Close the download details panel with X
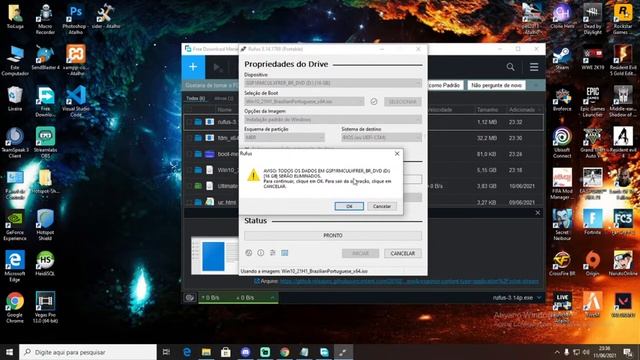640x360 pixels. 538,213
